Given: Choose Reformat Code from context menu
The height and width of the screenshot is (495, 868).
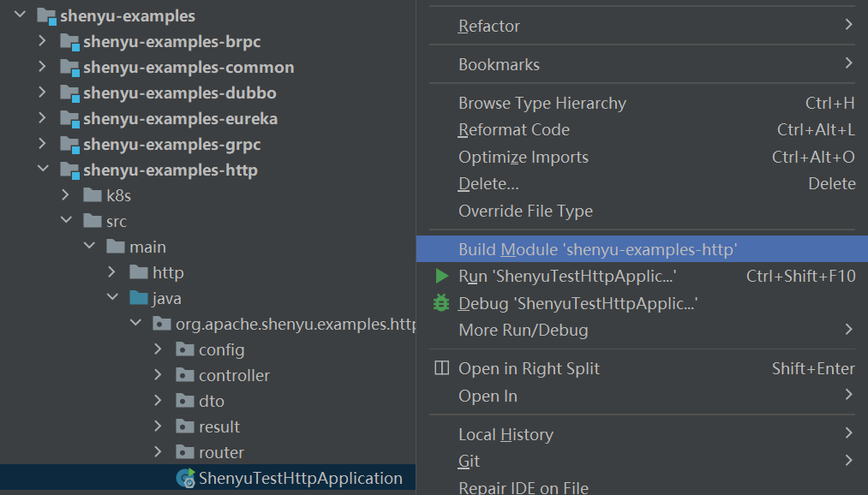Looking at the screenshot, I should 514,130.
